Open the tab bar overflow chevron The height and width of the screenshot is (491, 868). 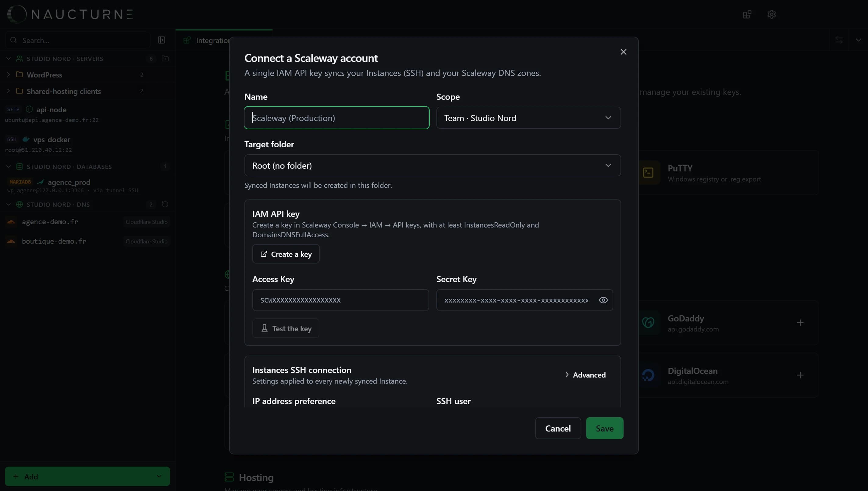tap(858, 40)
